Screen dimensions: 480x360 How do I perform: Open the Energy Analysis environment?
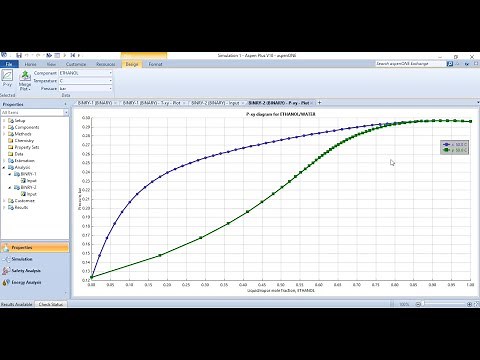point(35,282)
